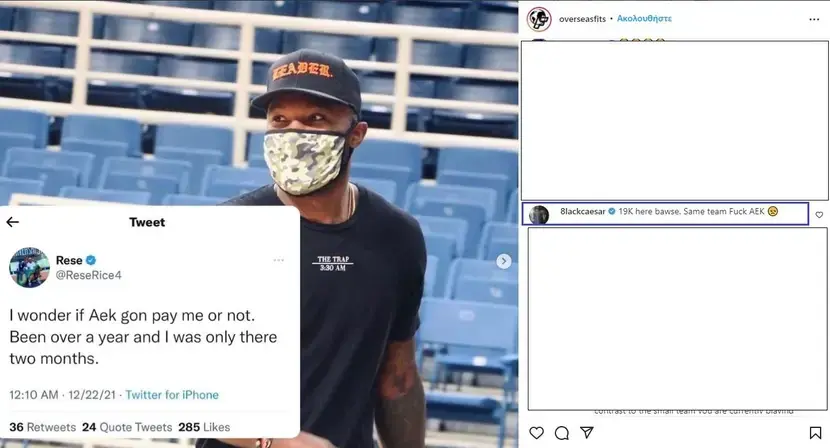View the 285 Likes list
Image resolution: width=830 pixels, height=448 pixels.
[x=204, y=427]
